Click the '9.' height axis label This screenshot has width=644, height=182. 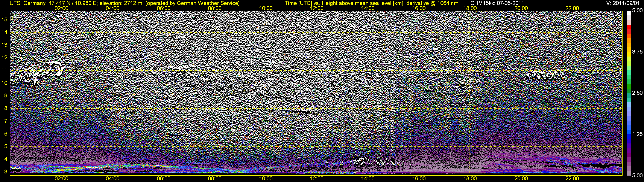click(x=6, y=96)
